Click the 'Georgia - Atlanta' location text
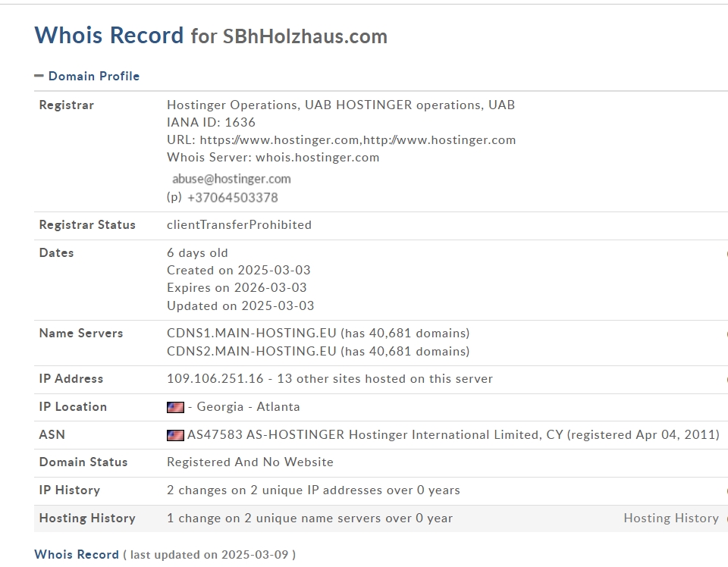728x567 pixels. coord(248,407)
